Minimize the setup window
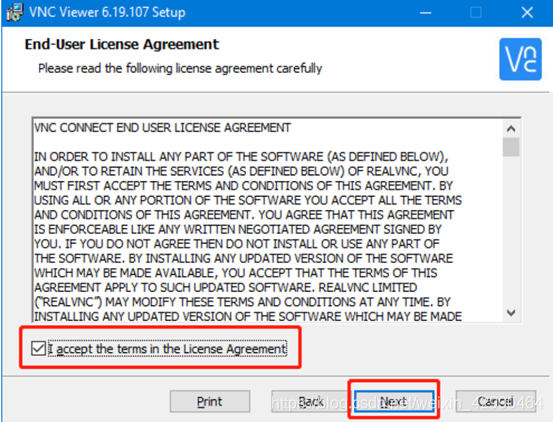 [426, 13]
